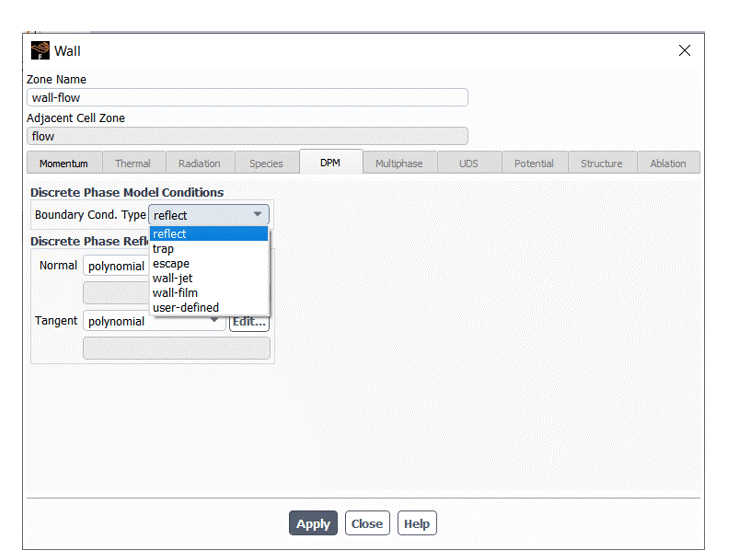Select the Structure tab

(x=601, y=163)
